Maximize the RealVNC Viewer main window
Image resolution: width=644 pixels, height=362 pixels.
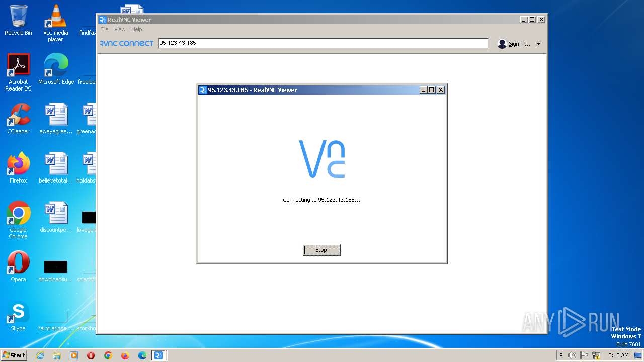pos(532,20)
